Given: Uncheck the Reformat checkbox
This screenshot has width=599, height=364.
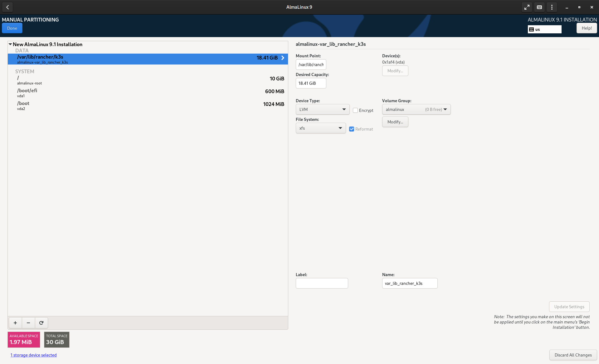Looking at the screenshot, I should click(352, 129).
